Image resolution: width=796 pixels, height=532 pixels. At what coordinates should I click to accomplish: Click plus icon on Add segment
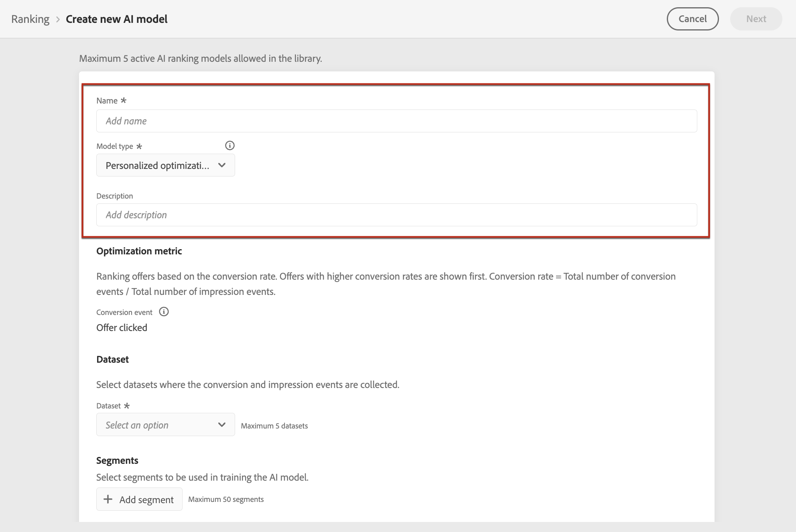[x=108, y=499]
